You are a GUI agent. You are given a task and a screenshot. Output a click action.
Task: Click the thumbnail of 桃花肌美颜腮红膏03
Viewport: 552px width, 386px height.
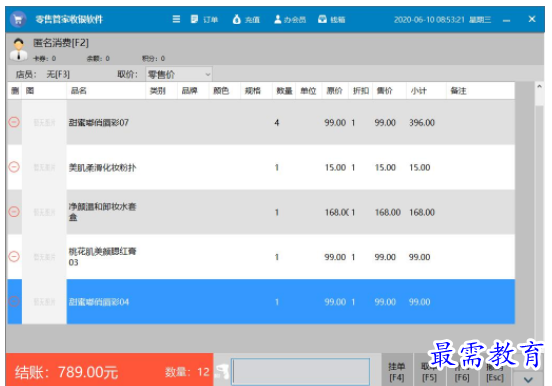(x=44, y=256)
